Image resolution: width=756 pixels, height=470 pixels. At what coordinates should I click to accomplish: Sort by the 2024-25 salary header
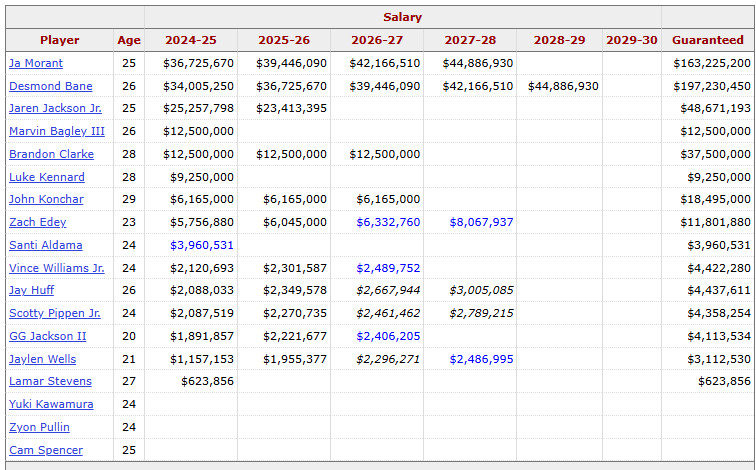[191, 40]
